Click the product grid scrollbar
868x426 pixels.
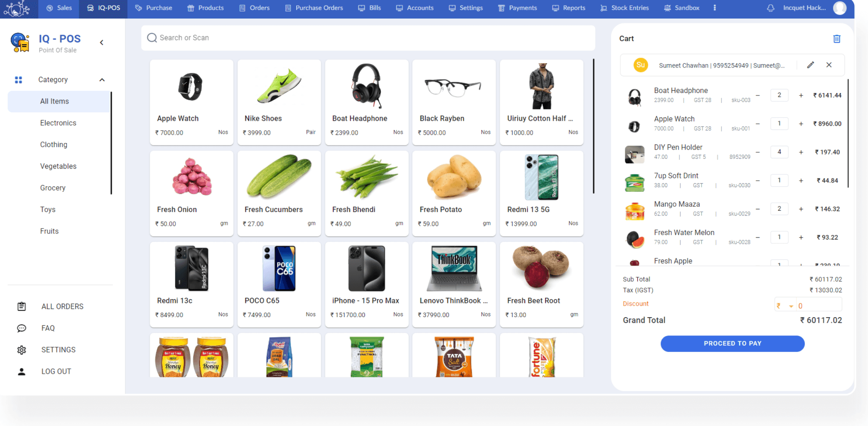594,126
